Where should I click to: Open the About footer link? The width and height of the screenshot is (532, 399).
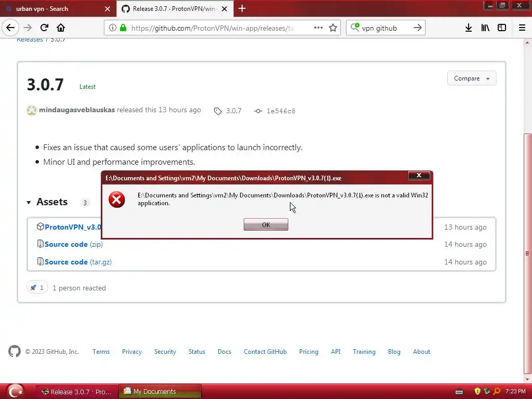[421, 352]
